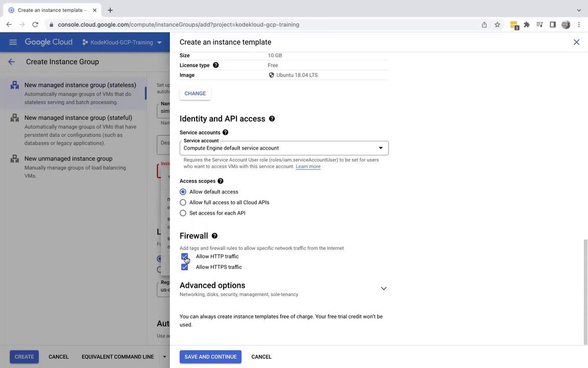Image resolution: width=588 pixels, height=368 pixels.
Task: Click the back arrow beside Create Instance Group
Action: [x=11, y=62]
